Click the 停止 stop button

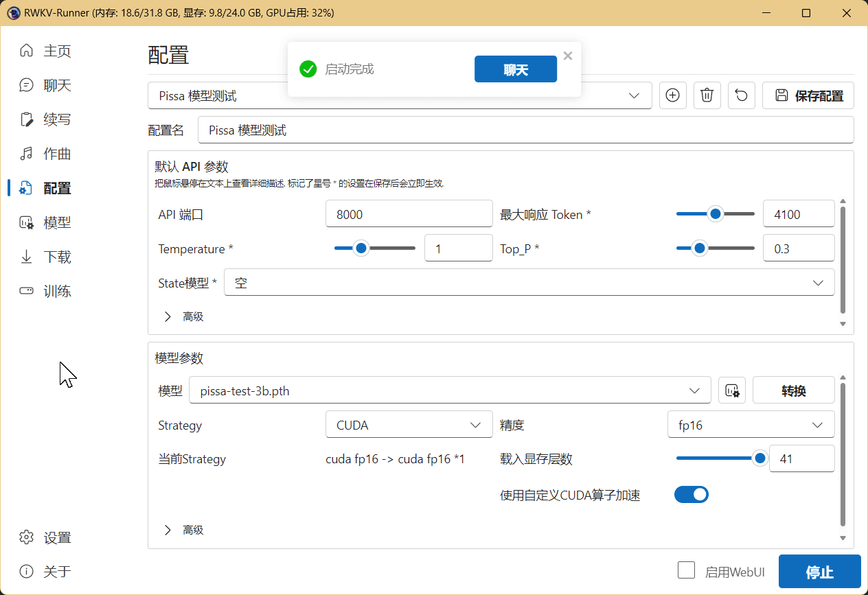[x=819, y=572]
